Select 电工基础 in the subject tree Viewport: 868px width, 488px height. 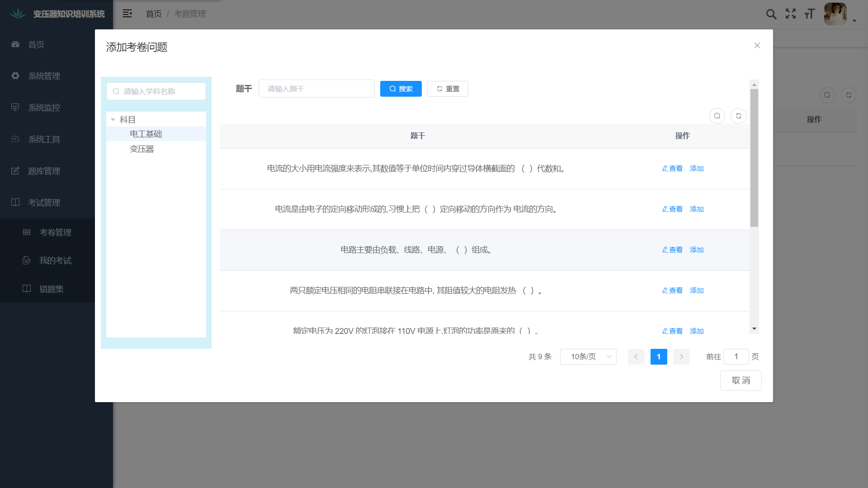[146, 134]
